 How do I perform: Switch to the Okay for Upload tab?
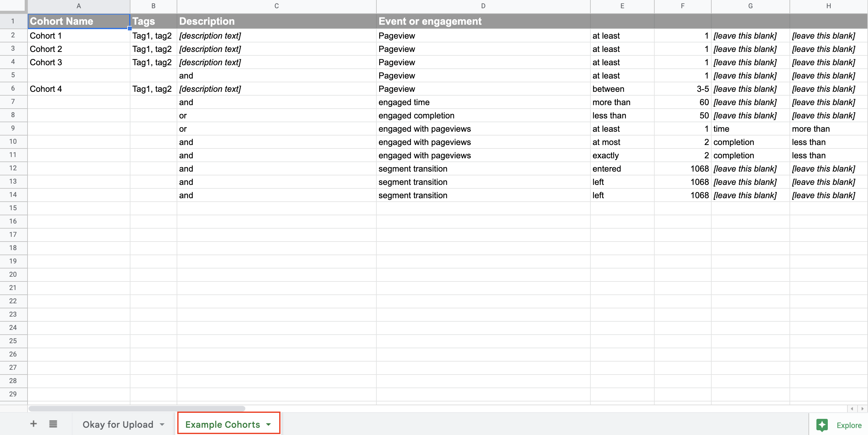(118, 424)
